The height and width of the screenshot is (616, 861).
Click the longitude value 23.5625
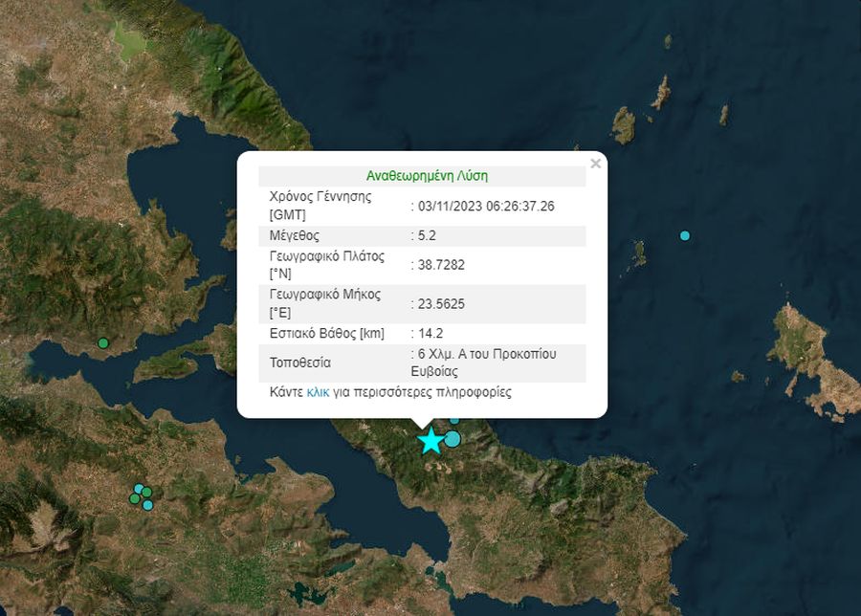[441, 304]
